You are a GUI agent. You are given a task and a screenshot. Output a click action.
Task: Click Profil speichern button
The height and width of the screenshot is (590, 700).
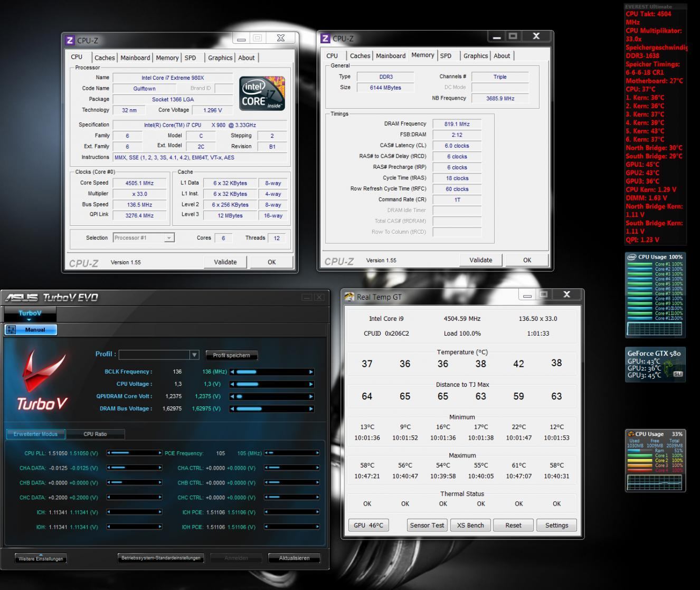[232, 355]
